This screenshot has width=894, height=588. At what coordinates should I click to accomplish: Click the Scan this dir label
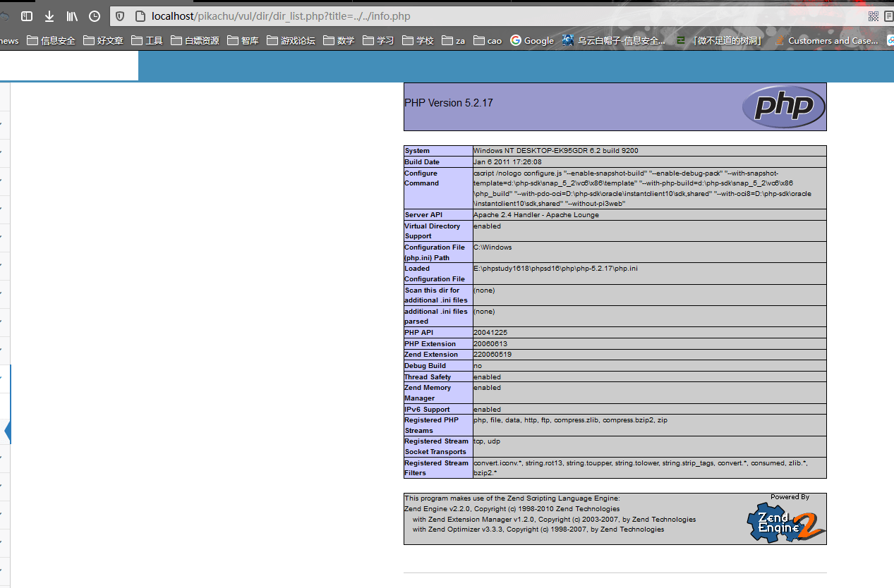coord(436,295)
